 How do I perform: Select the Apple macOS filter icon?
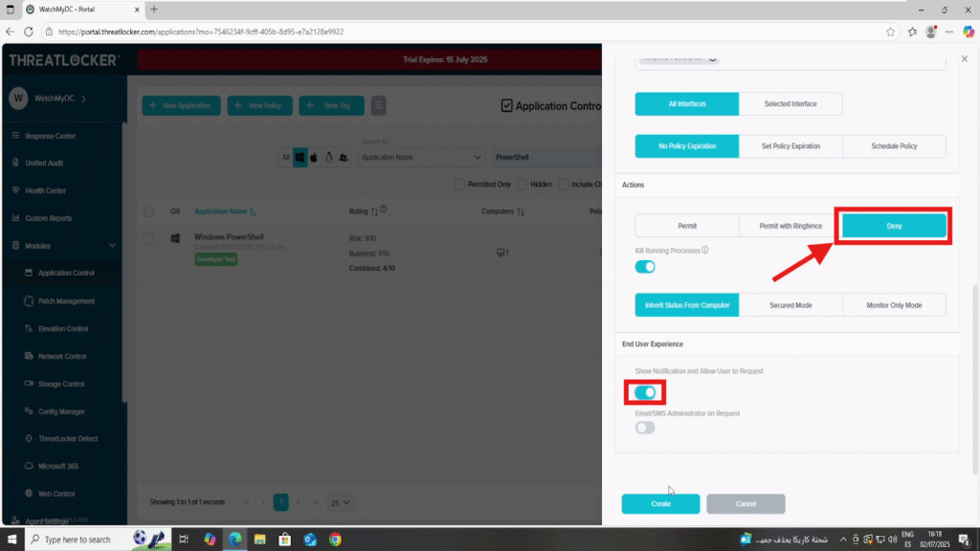314,158
